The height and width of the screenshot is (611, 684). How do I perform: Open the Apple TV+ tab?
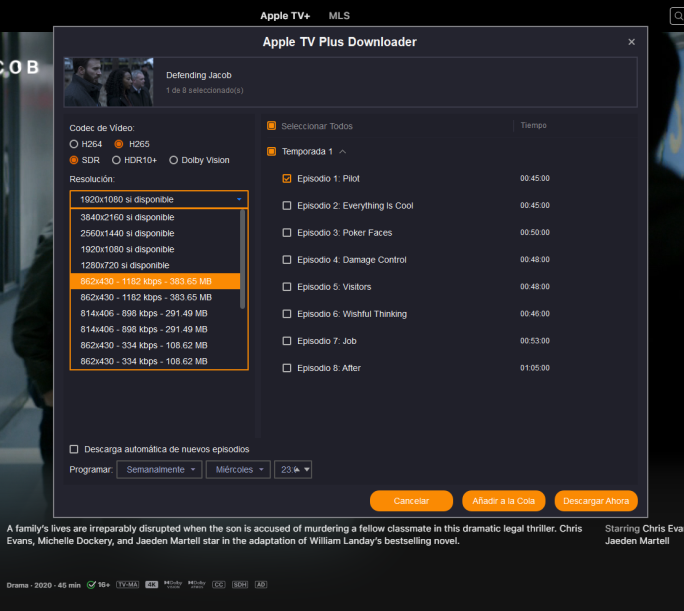pos(285,16)
